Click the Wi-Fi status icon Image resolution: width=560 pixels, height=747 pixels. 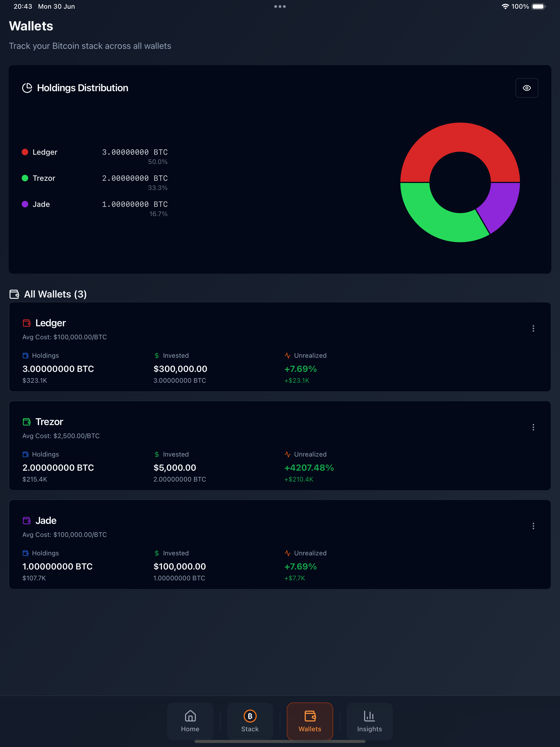click(x=505, y=7)
